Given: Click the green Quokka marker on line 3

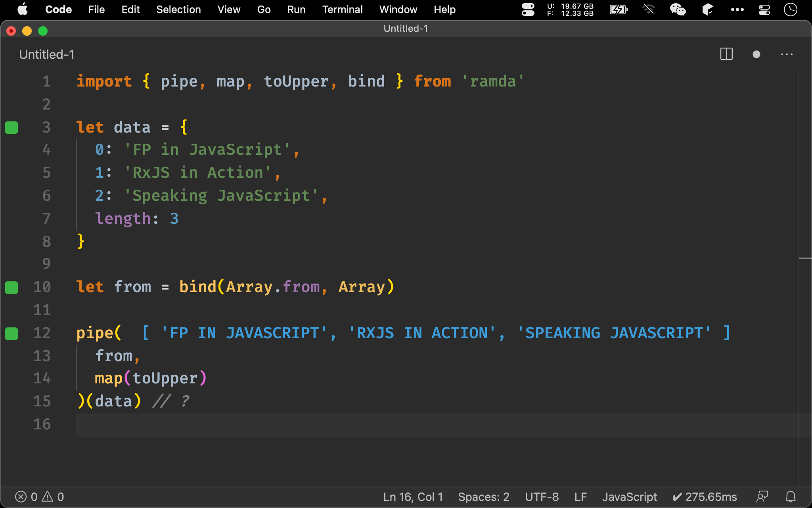Looking at the screenshot, I should coord(11,127).
